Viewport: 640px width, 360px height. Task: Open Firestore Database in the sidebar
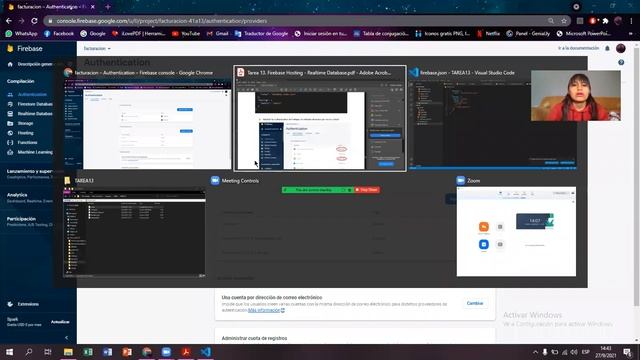click(x=29, y=104)
